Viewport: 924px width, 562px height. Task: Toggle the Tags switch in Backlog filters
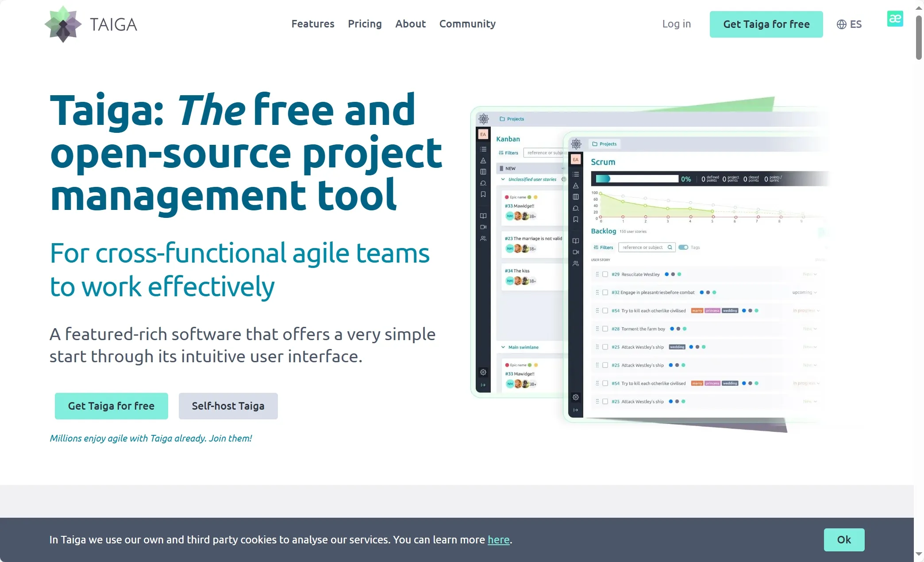[x=683, y=247]
